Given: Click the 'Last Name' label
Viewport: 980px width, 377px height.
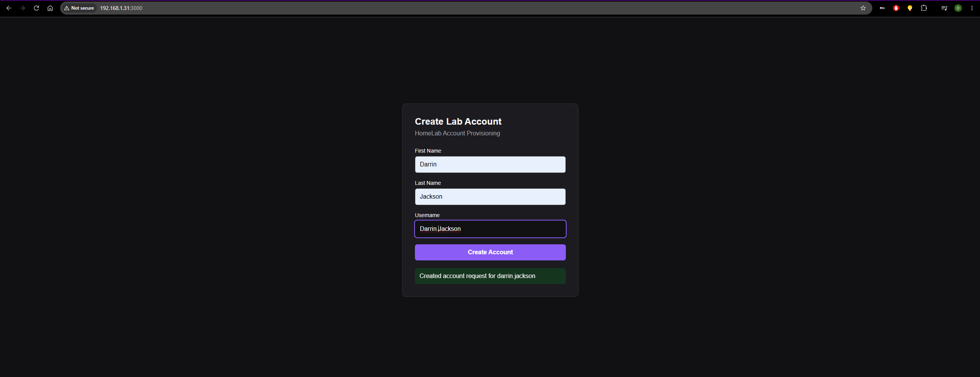Looking at the screenshot, I should click(x=428, y=183).
